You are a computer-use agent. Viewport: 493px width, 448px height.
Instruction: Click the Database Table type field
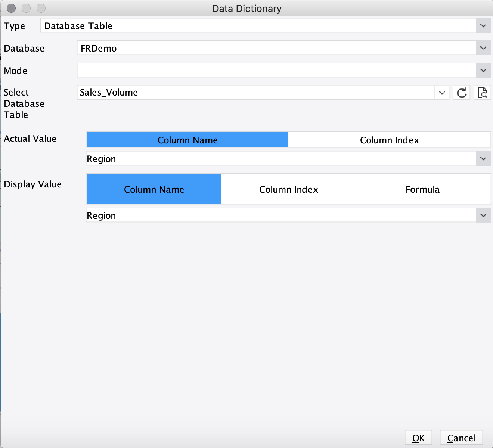258,26
